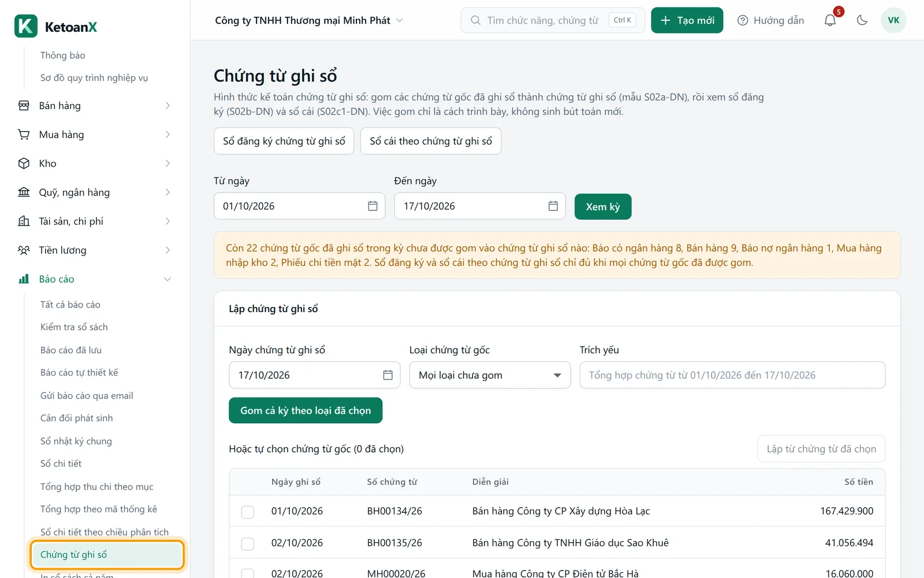This screenshot has height=578, width=924.
Task: Tick checkbox for voucher BH00135/26
Action: [248, 544]
